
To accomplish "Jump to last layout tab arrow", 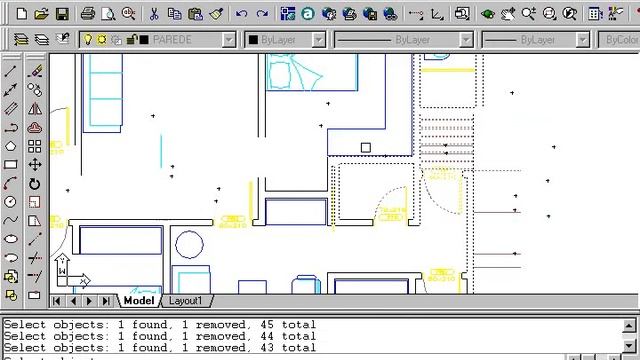I will pos(106,301).
